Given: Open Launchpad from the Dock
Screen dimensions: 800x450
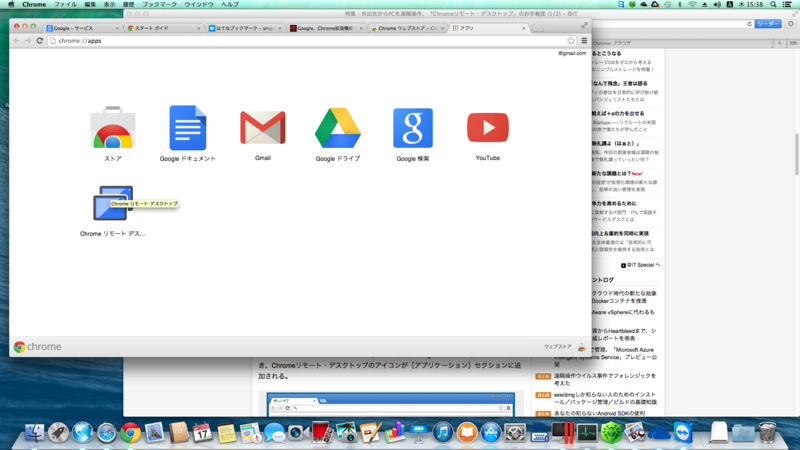Looking at the screenshot, I should tap(58, 433).
